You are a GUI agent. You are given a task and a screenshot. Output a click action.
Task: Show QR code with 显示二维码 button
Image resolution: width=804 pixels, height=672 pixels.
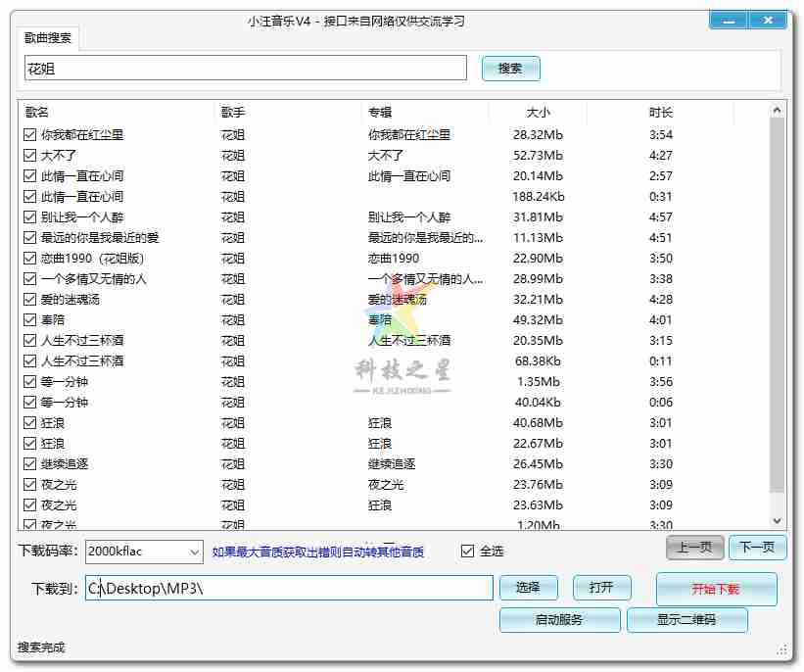[x=686, y=620]
